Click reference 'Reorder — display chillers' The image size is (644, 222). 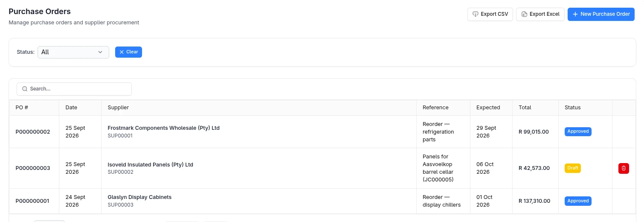pos(441,201)
